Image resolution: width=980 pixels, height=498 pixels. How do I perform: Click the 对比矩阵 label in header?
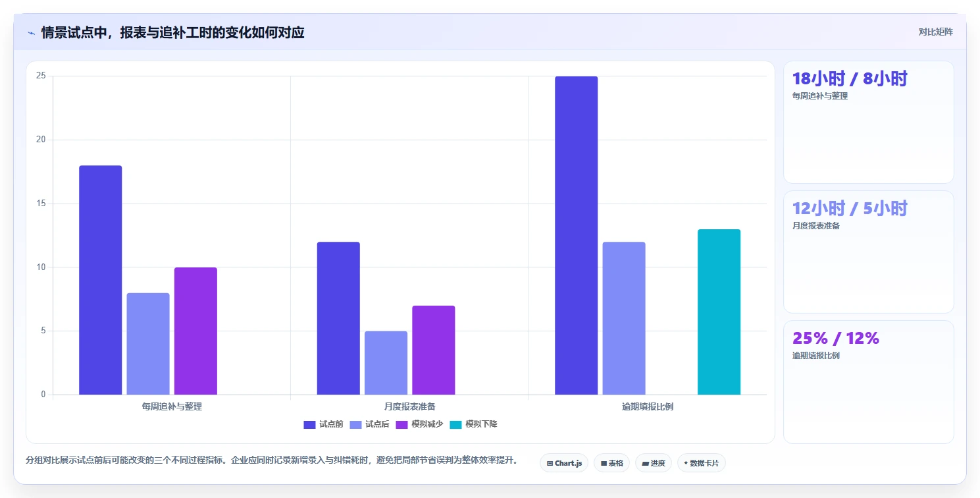[936, 32]
